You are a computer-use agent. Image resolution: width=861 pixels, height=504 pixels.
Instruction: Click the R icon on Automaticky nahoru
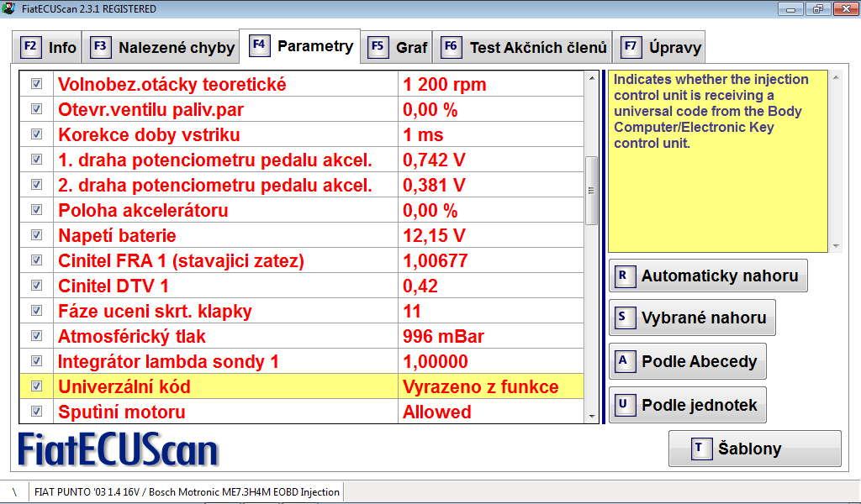623,276
